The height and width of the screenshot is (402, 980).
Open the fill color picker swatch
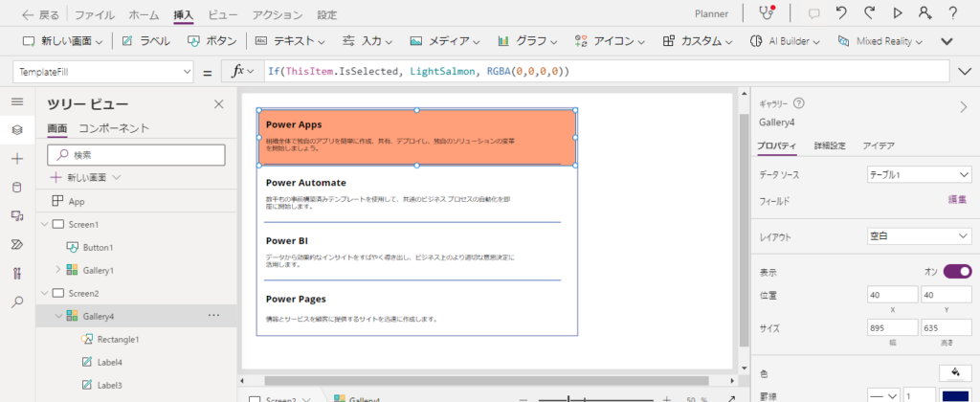(x=955, y=373)
